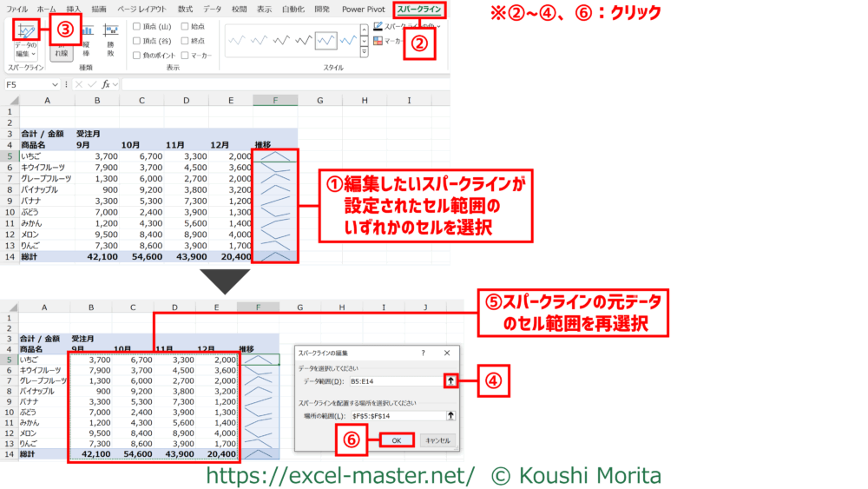Screen dimensions: 868x489
Task: Switch to the 挿入 ribbon tab
Action: tap(74, 9)
